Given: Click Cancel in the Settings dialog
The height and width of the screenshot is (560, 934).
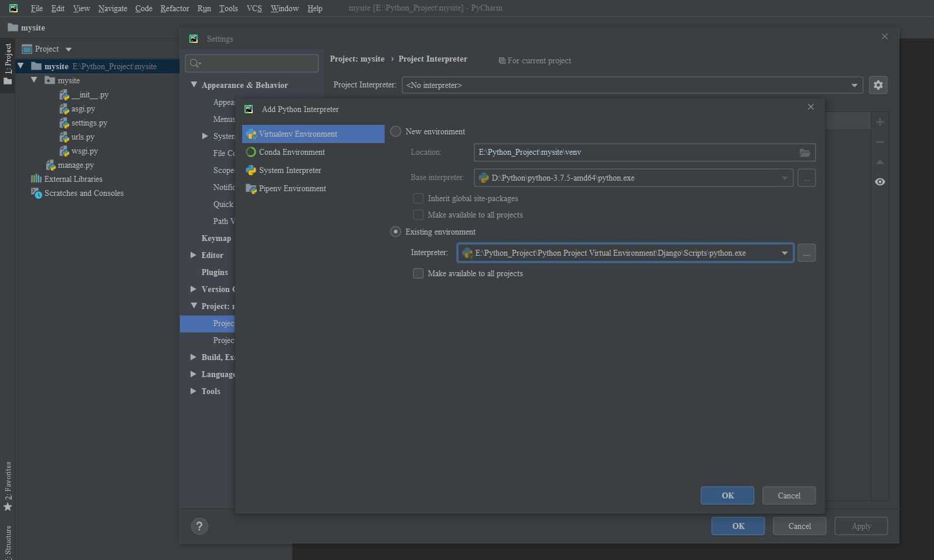Looking at the screenshot, I should (800, 526).
